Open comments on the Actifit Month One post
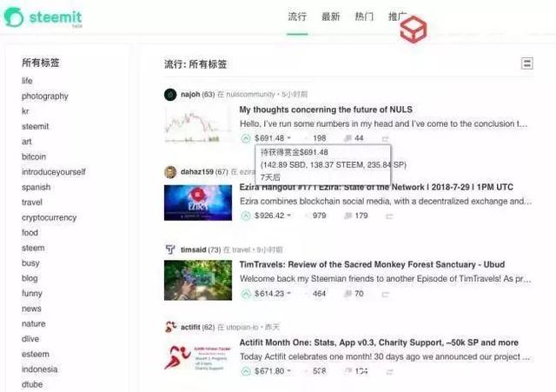The image size is (556, 392). [x=356, y=371]
